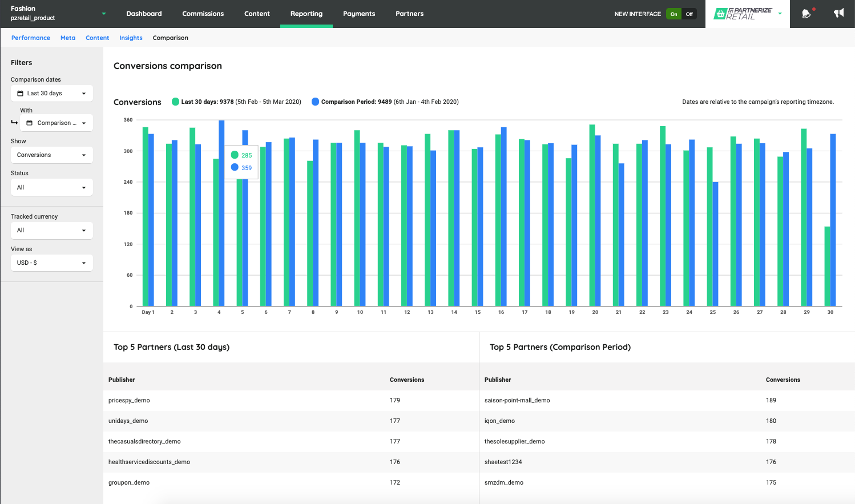Open the announcements megaphone icon
This screenshot has height=504, width=855.
pos(838,13)
